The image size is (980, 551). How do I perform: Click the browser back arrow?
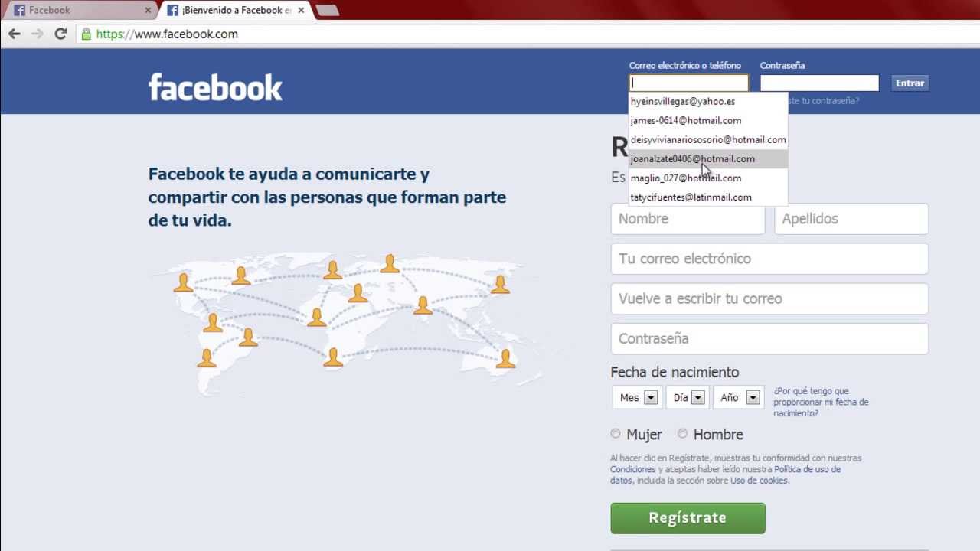14,34
